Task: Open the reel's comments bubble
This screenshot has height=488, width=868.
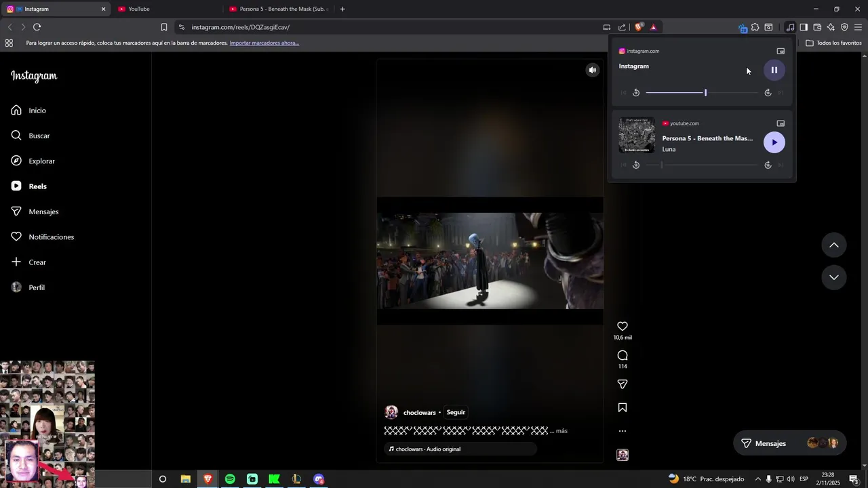Action: 623,355
